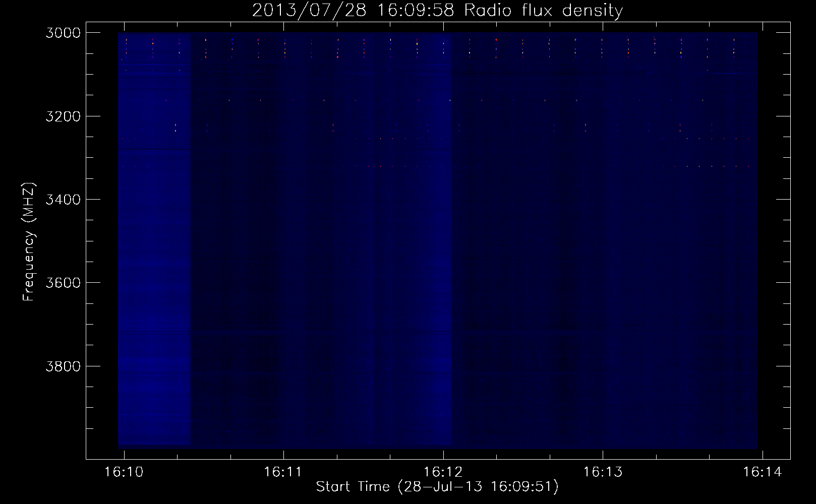Click the 3200 frequency tick label
This screenshot has width=816, height=504.
63,116
